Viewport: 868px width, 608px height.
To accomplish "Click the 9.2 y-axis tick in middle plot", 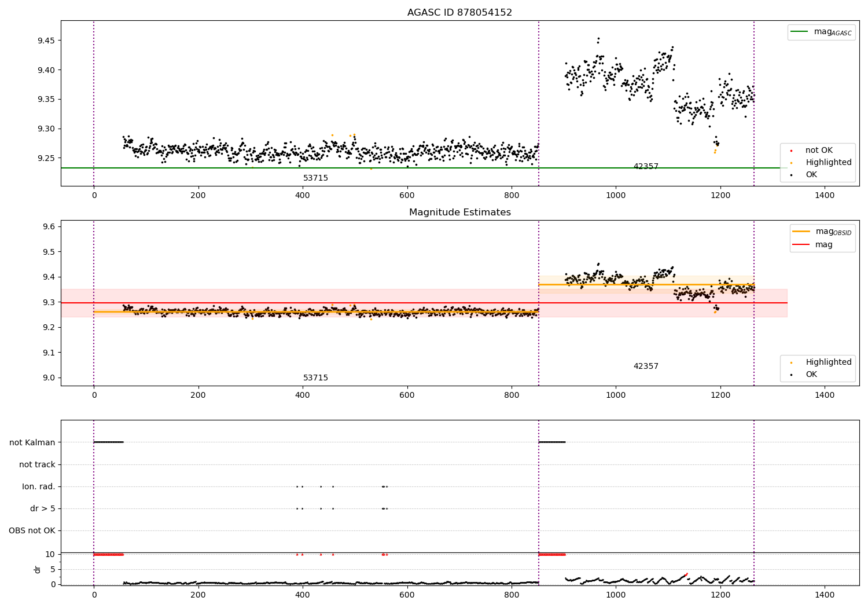I will (x=48, y=328).
